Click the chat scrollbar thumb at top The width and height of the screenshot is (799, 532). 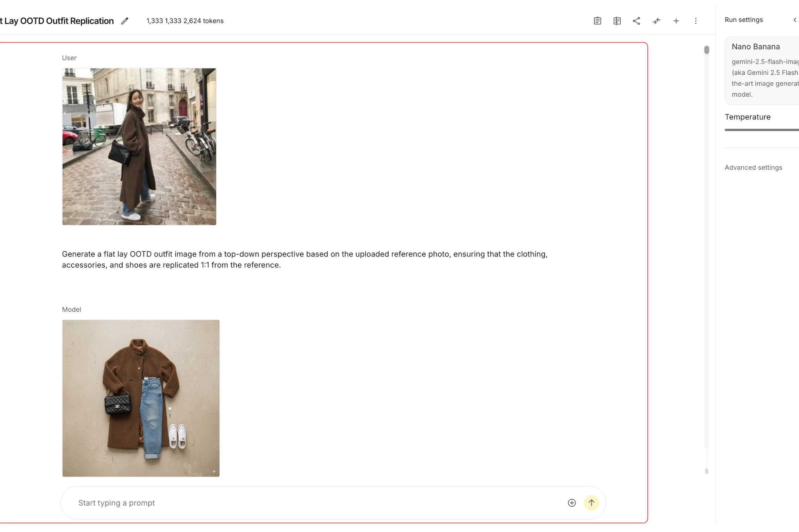pyautogui.click(x=706, y=50)
